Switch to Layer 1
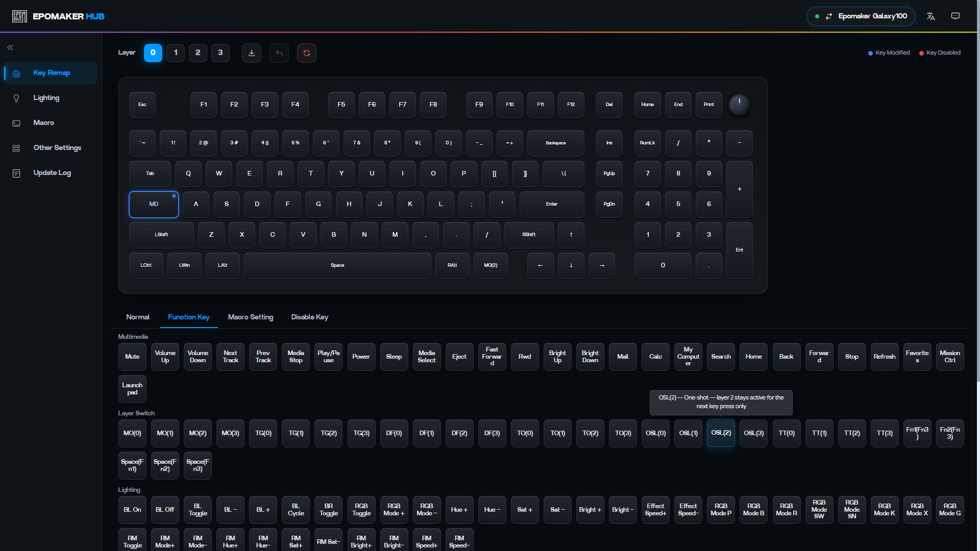 point(176,53)
